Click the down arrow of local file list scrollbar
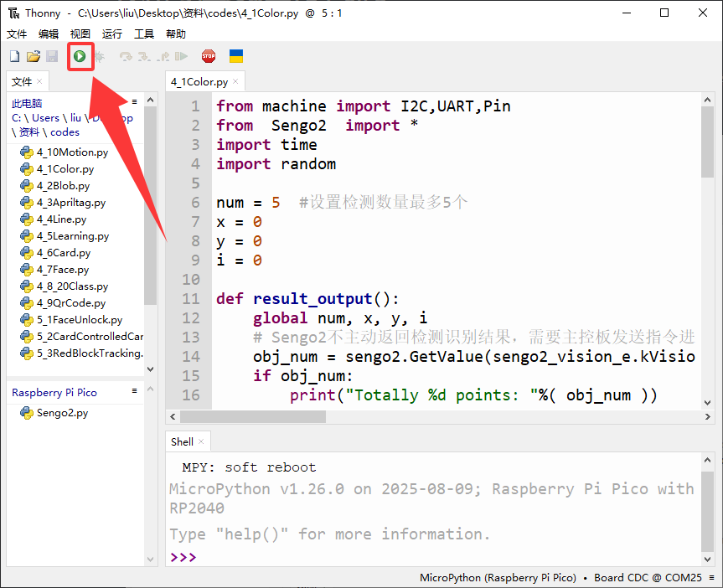 pos(150,369)
